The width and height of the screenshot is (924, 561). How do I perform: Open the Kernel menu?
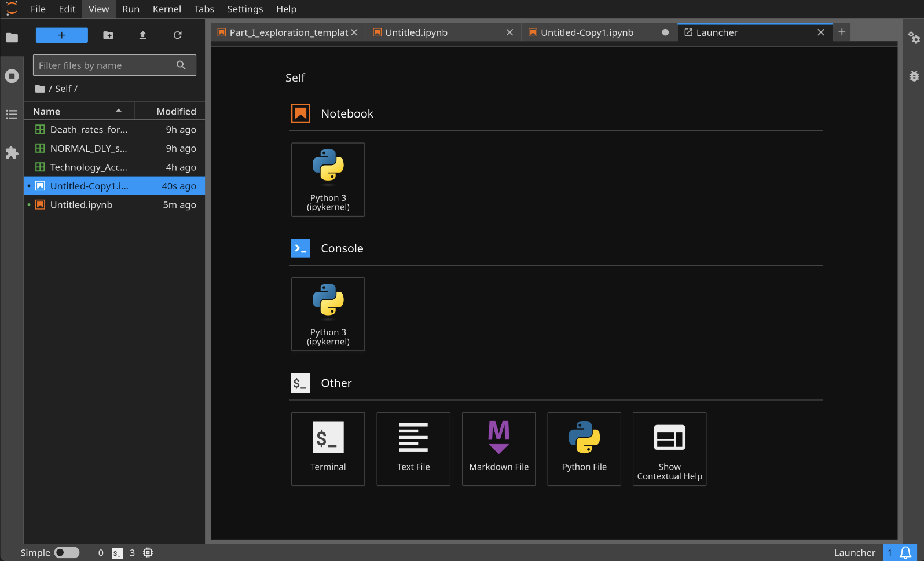point(167,9)
